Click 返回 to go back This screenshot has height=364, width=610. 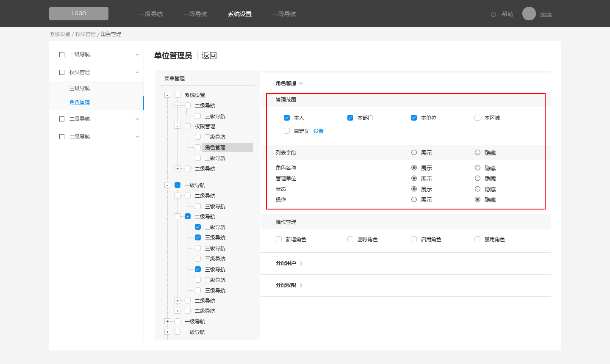point(209,55)
